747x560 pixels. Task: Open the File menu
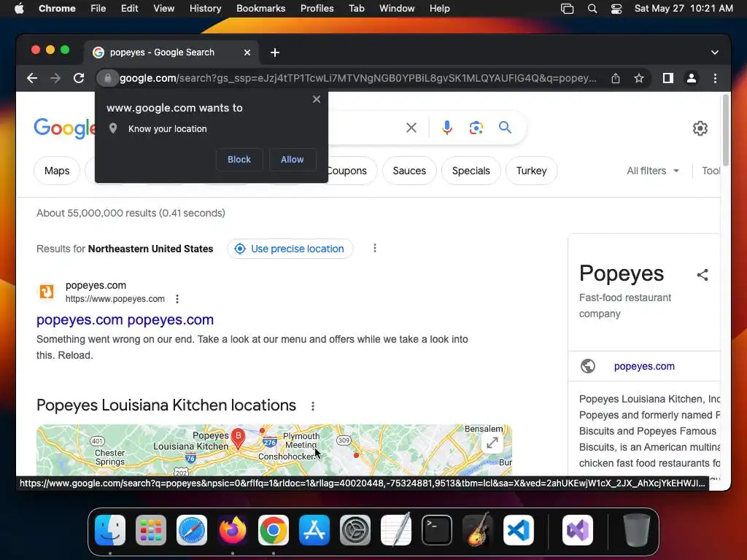tap(98, 9)
